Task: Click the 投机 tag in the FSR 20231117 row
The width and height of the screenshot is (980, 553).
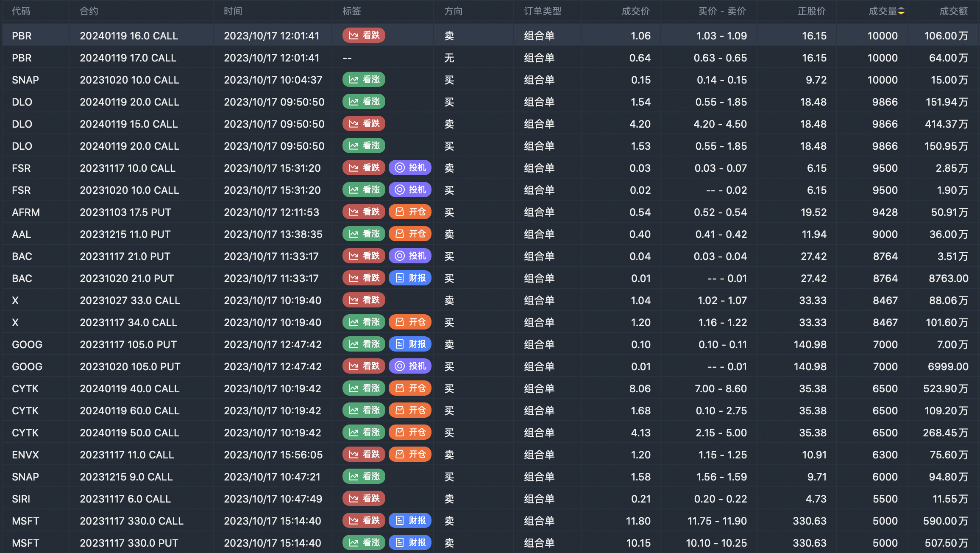Action: click(x=410, y=168)
